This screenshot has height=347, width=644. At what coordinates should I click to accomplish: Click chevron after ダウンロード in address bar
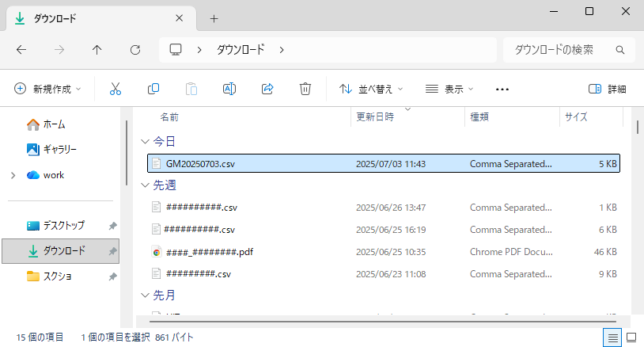pyautogui.click(x=282, y=50)
